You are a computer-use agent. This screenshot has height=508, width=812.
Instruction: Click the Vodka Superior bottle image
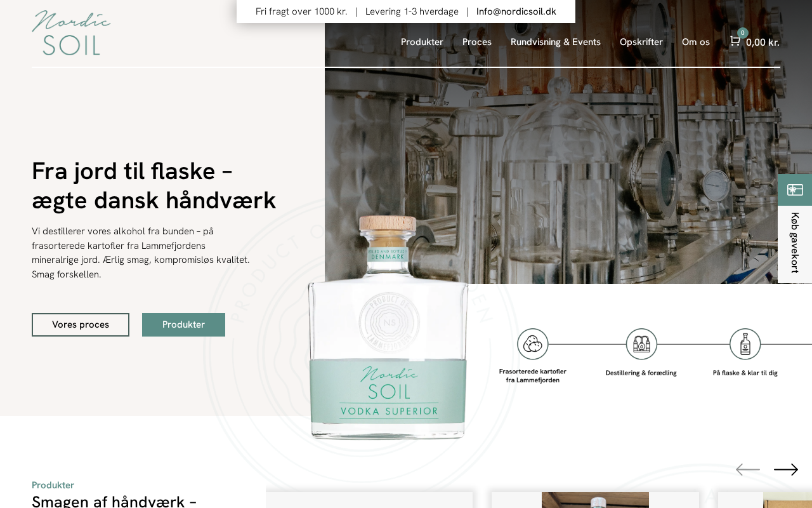388,327
